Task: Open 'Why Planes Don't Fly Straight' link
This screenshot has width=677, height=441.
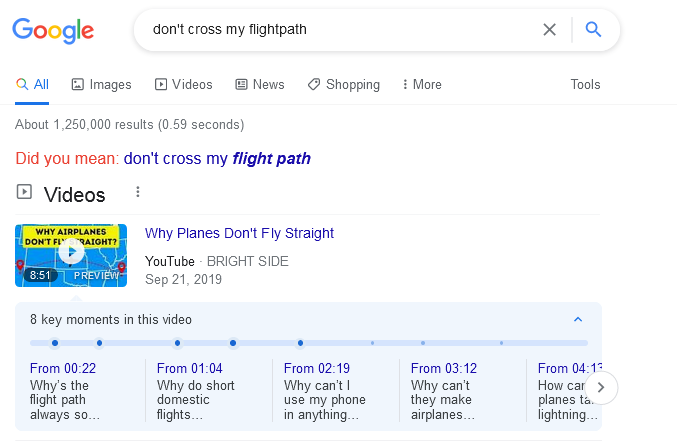Action: pyautogui.click(x=239, y=234)
